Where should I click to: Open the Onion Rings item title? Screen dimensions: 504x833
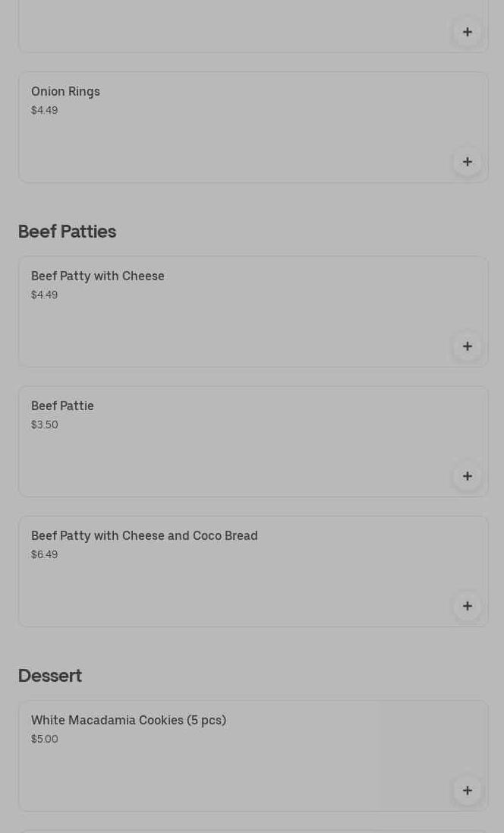[x=65, y=91]
